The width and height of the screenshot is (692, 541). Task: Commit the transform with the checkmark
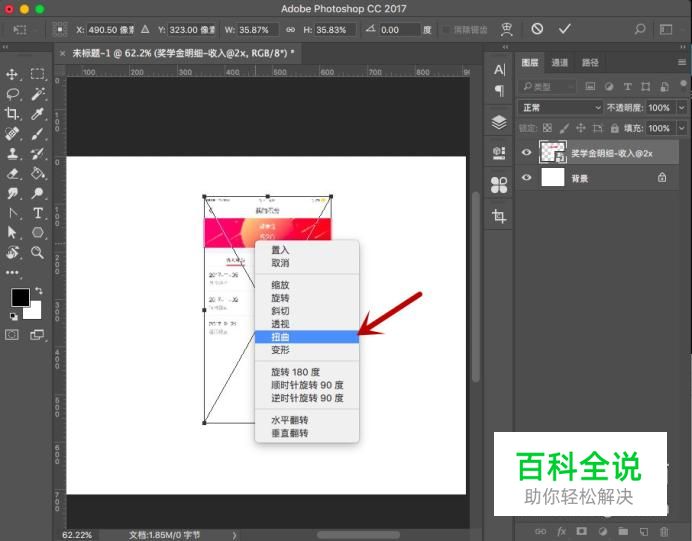click(564, 29)
